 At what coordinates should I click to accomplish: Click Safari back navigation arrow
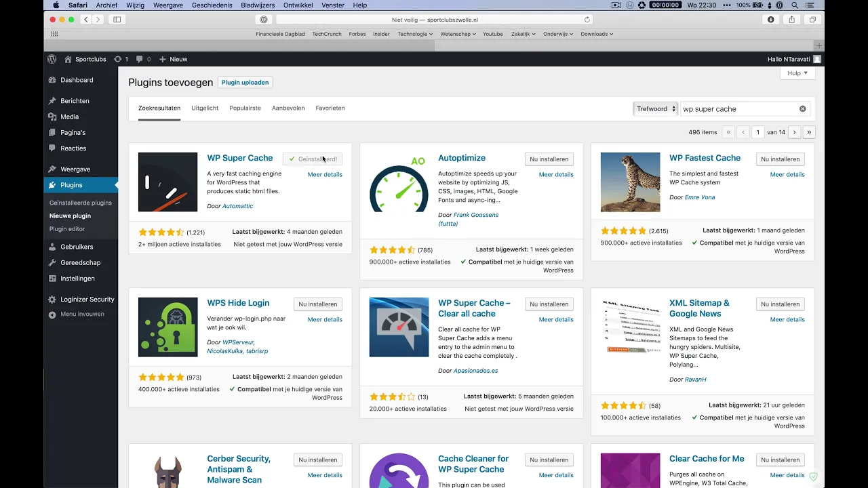point(86,20)
